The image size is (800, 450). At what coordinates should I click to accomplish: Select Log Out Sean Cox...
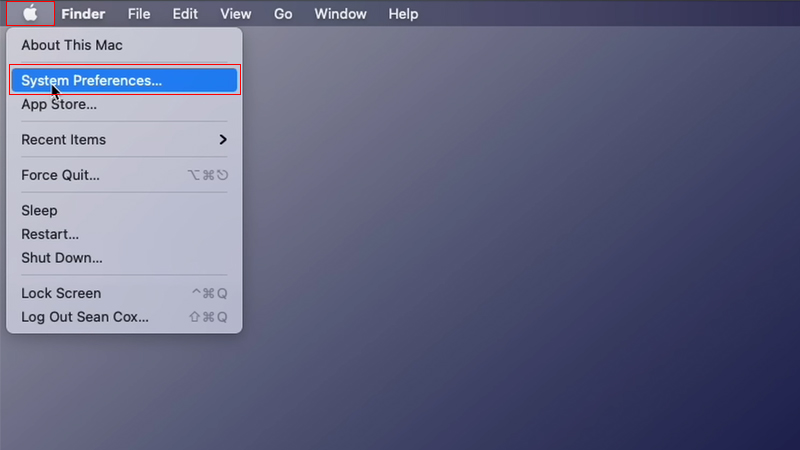click(x=124, y=317)
